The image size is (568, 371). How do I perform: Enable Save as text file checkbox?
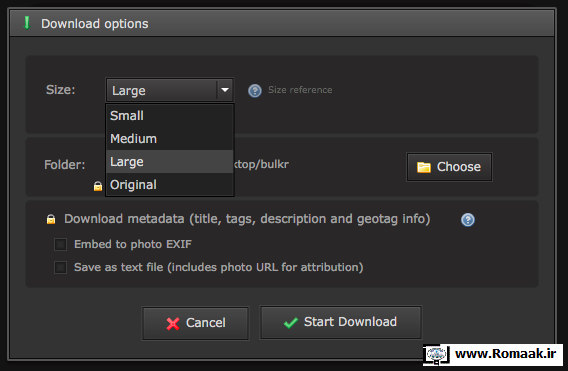(60, 268)
